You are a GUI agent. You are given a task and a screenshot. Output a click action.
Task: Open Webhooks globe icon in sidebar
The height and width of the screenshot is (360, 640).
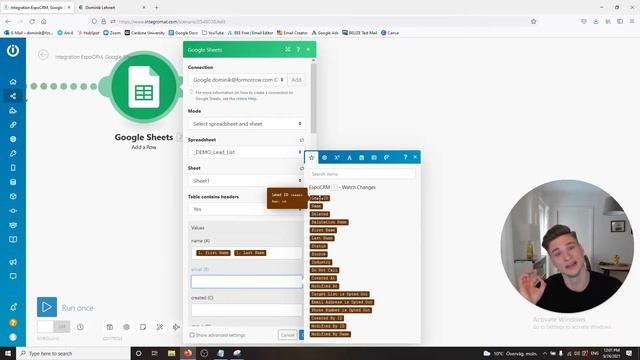point(13,139)
